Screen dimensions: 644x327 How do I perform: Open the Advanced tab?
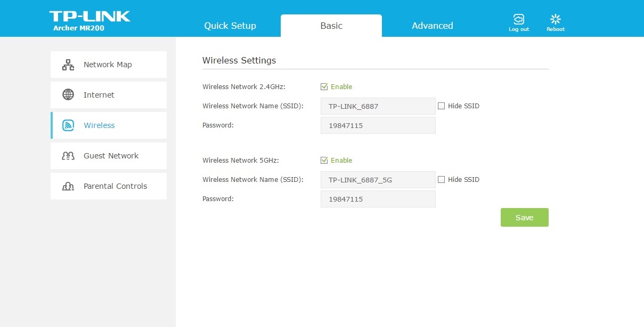(x=432, y=26)
